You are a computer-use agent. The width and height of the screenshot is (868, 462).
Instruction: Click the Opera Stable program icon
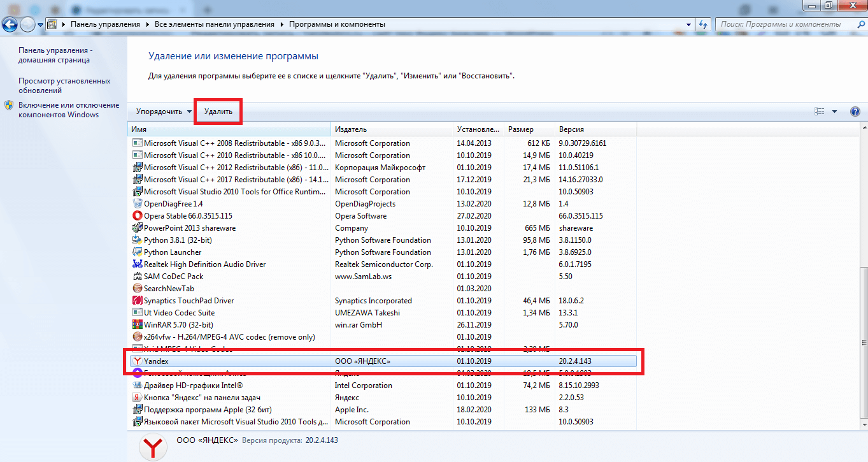(x=137, y=216)
